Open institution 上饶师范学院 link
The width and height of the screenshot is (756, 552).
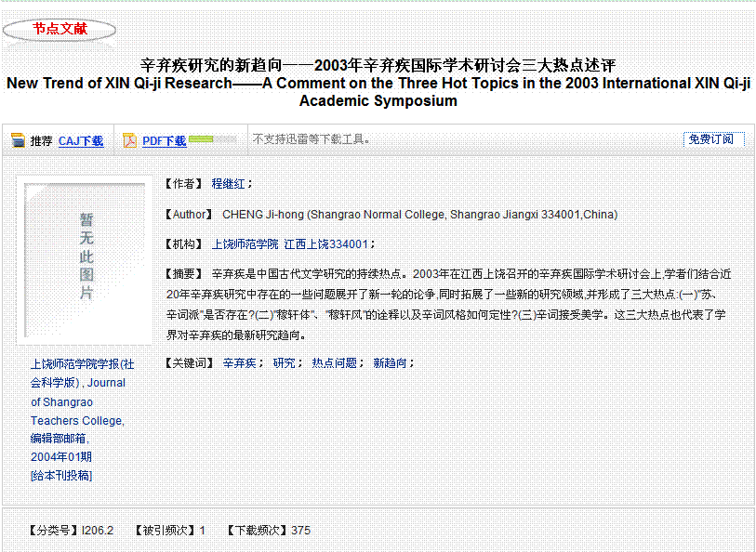(x=245, y=244)
